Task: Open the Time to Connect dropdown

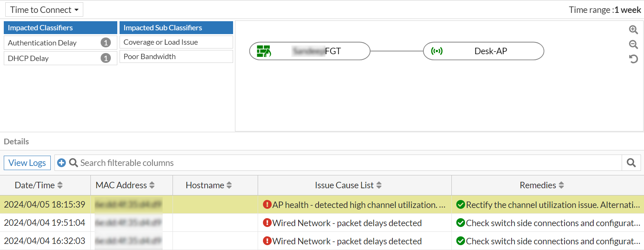Action: 44,10
